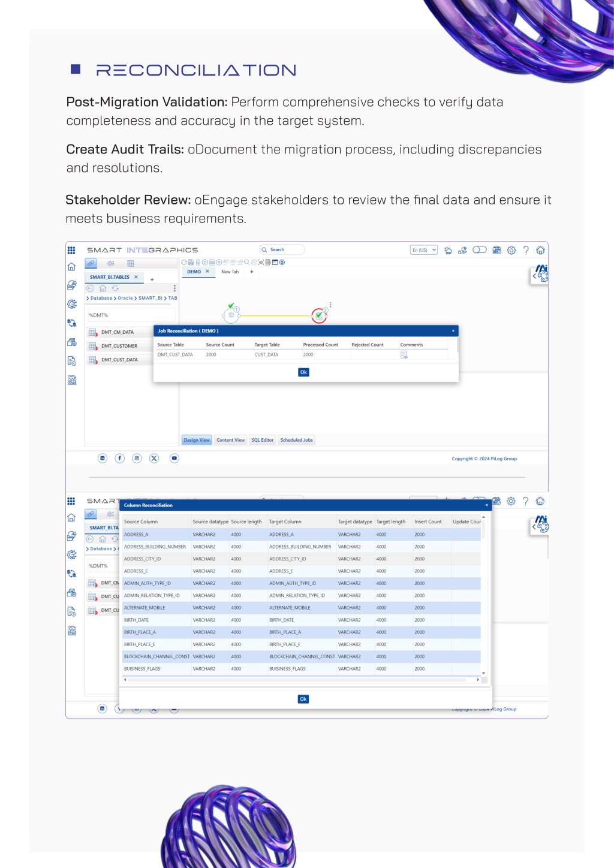Click Insert Count column header
Screen dimensions: 614x868
[428, 522]
